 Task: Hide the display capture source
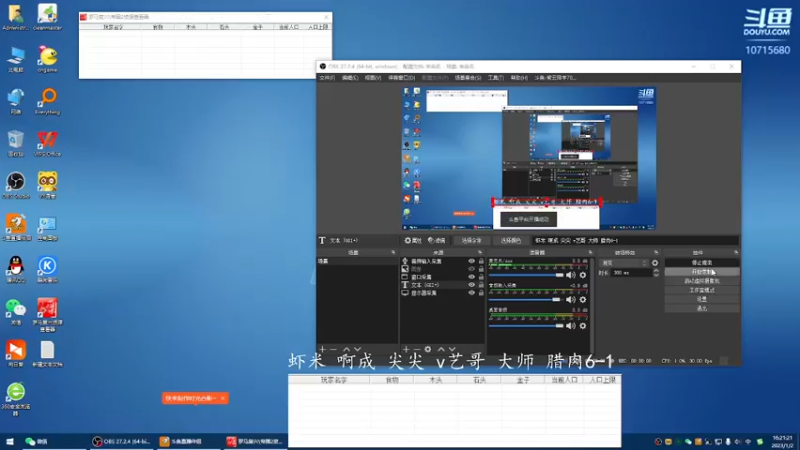tap(471, 293)
